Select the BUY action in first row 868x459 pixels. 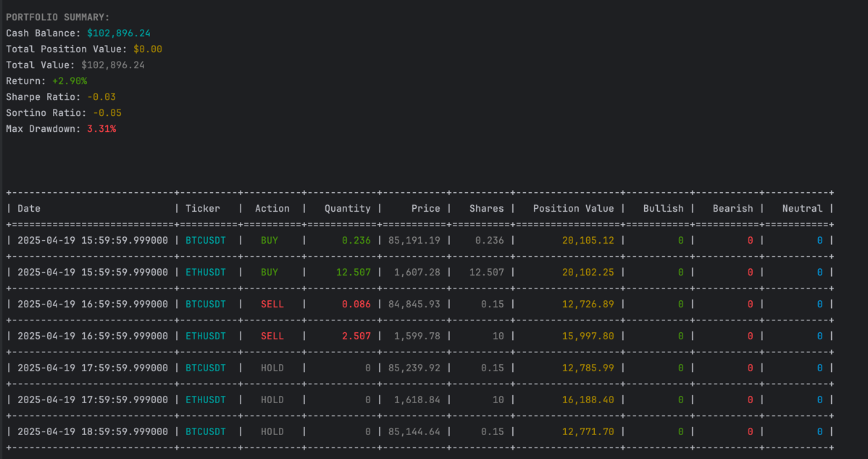[270, 240]
